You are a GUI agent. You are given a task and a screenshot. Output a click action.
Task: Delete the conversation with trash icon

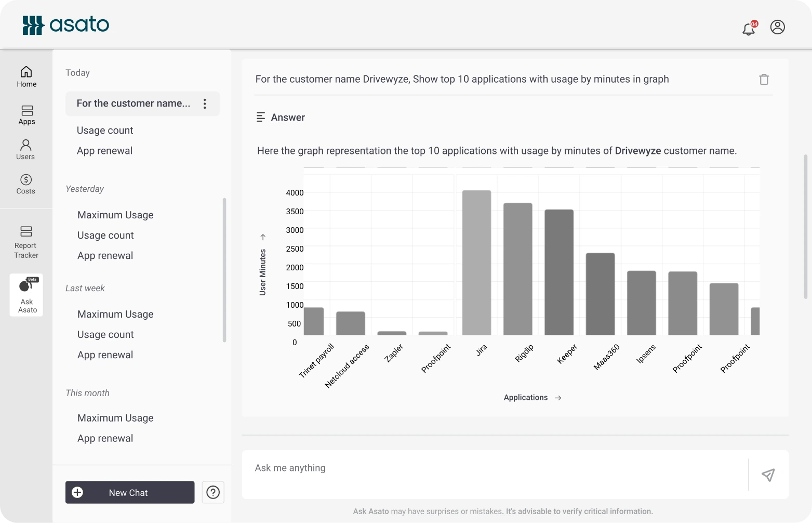point(764,80)
